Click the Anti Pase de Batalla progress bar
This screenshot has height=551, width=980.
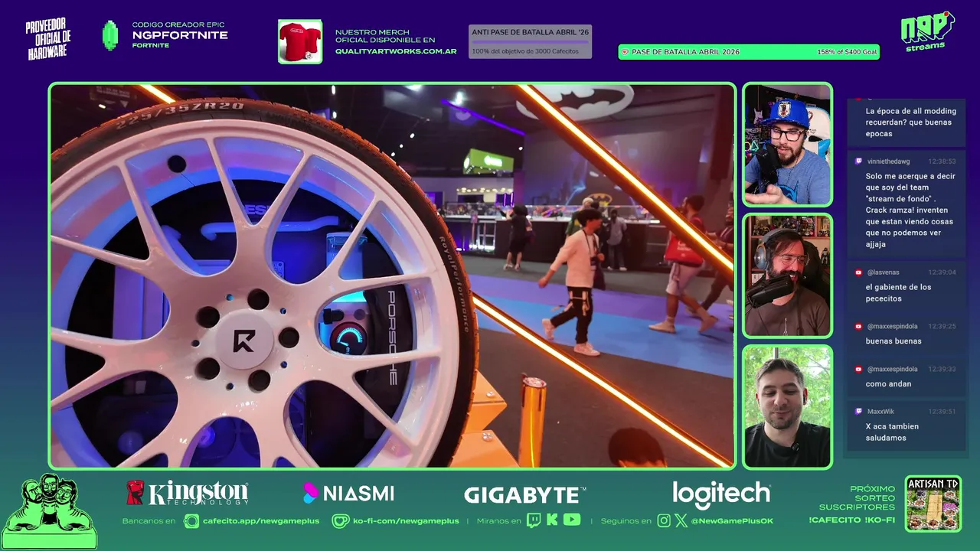coord(530,41)
